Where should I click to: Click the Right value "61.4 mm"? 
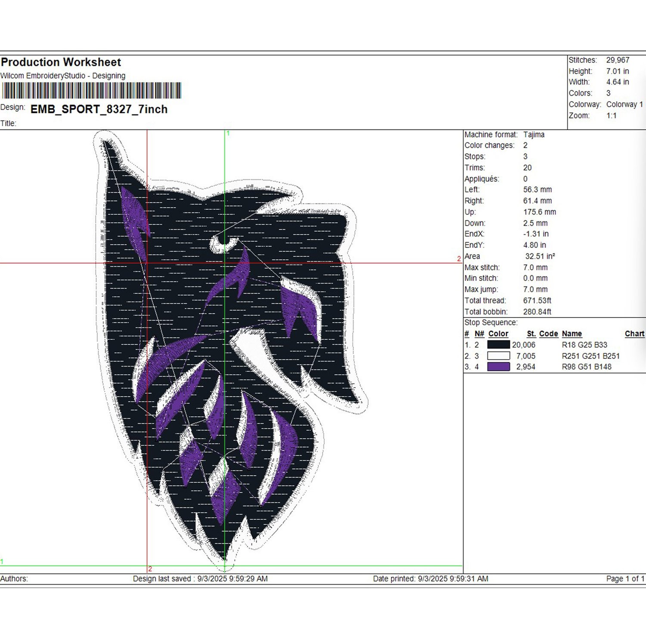point(537,201)
